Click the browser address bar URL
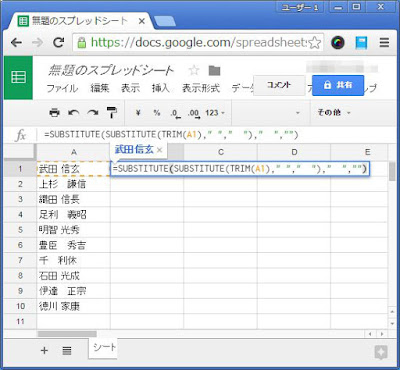Screen dimensions: 400x370 199,42
